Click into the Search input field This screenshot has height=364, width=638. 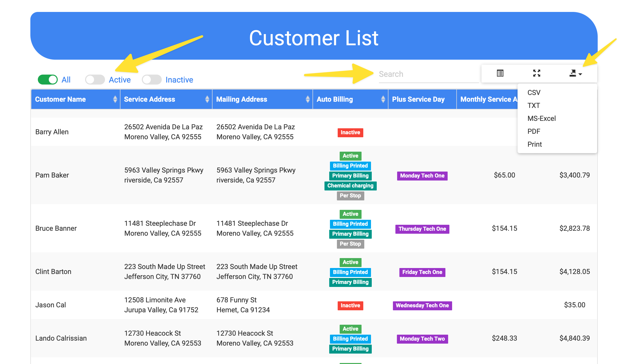[x=428, y=74]
